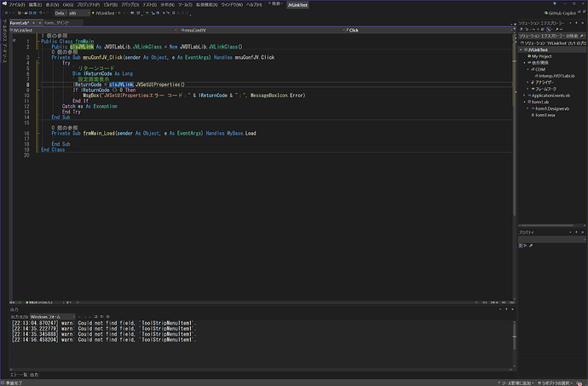
Task: Select Form1.resx file
Action: point(545,115)
